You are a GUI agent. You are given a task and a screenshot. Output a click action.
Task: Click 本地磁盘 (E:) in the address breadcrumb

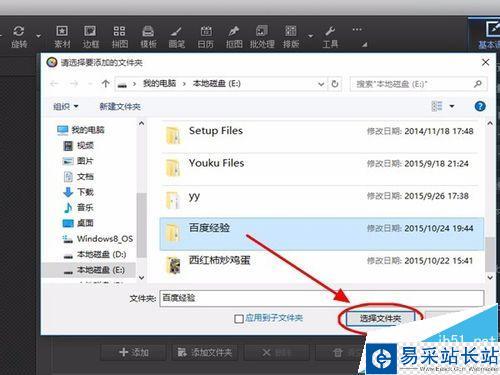pyautogui.click(x=217, y=83)
